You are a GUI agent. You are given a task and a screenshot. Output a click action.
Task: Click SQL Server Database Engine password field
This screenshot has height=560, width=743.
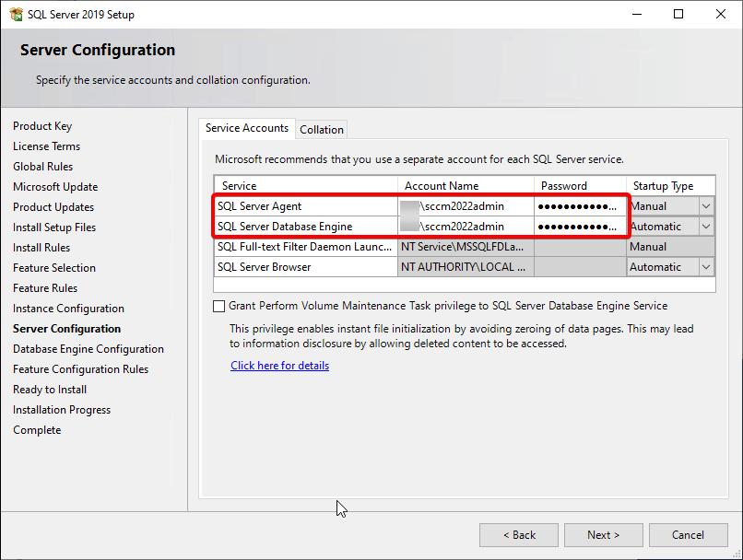[580, 227]
